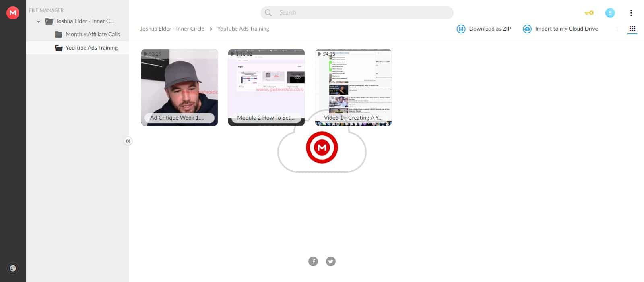Click Download as ZIP
Image resolution: width=644 pixels, height=282 pixels.
coord(484,29)
